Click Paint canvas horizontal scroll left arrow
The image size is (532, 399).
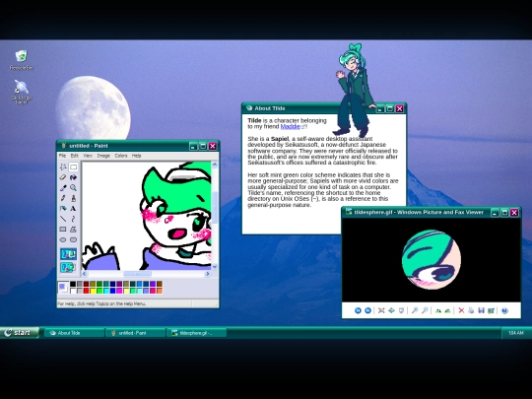[85, 274]
